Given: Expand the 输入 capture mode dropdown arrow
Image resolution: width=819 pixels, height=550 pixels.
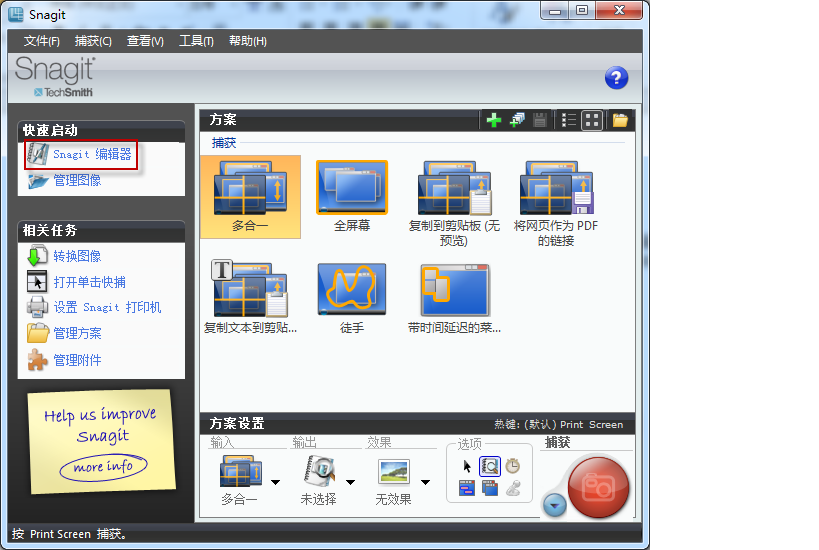Looking at the screenshot, I should [275, 482].
